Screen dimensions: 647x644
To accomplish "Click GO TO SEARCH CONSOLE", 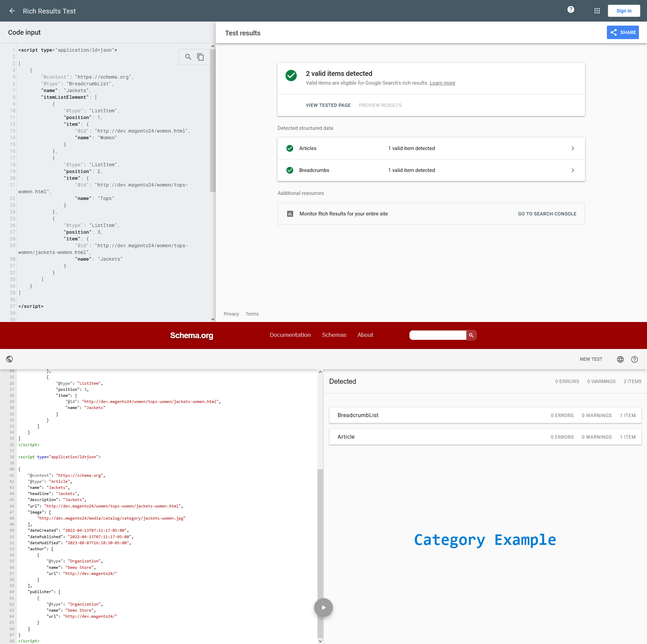I will click(547, 213).
